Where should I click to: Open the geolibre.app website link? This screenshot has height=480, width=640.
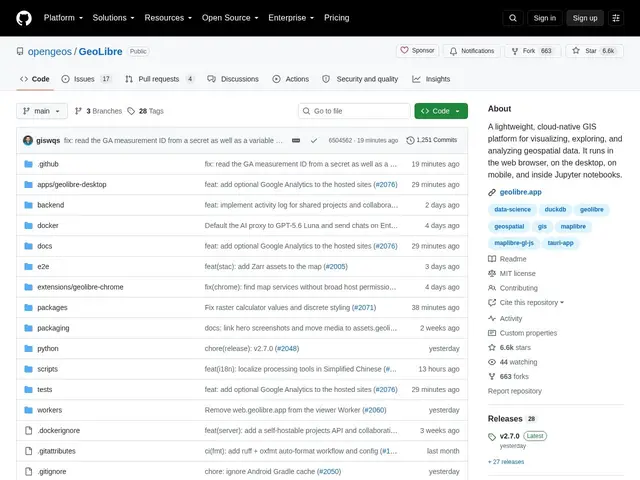click(520, 192)
